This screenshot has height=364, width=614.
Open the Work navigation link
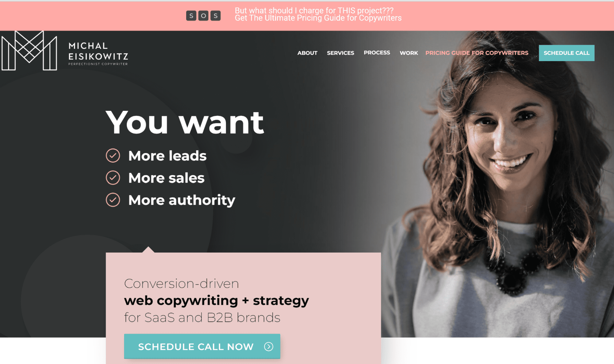[x=409, y=53]
